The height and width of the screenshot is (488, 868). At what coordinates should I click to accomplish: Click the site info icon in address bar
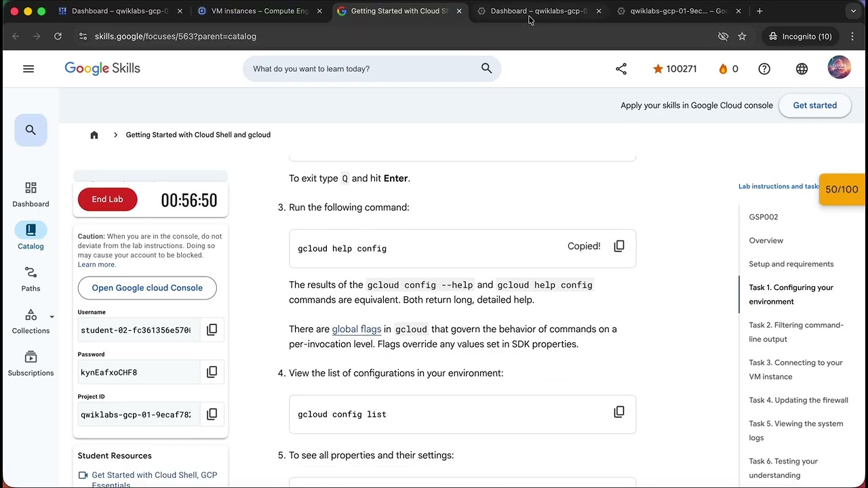[x=83, y=36]
